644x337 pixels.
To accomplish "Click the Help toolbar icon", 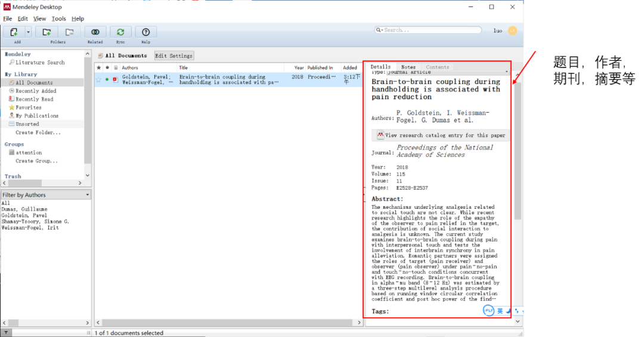I will [x=146, y=32].
